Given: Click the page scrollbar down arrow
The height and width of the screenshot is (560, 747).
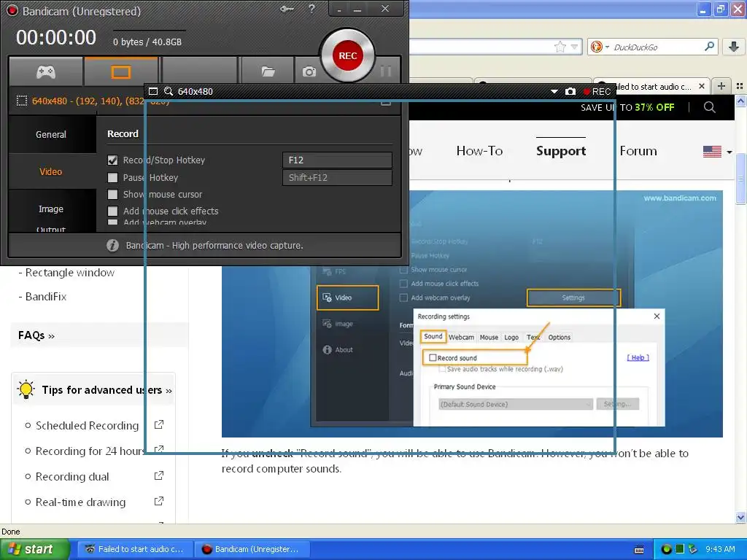Looking at the screenshot, I should (x=741, y=517).
